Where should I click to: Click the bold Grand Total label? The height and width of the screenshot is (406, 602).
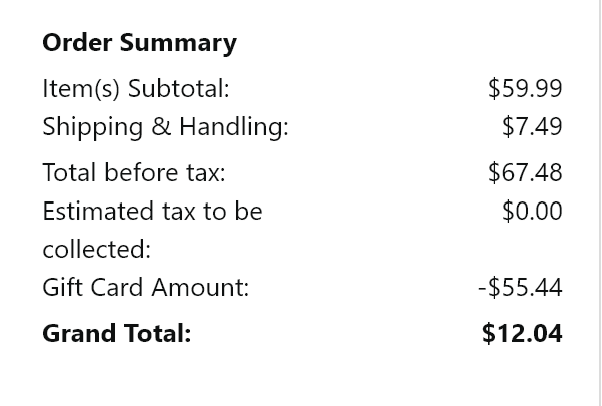116,334
